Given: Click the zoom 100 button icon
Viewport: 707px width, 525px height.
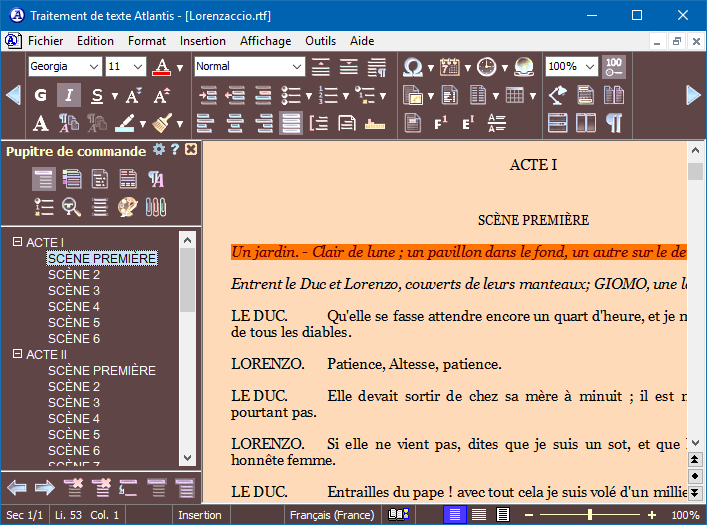Looking at the screenshot, I should click(614, 67).
